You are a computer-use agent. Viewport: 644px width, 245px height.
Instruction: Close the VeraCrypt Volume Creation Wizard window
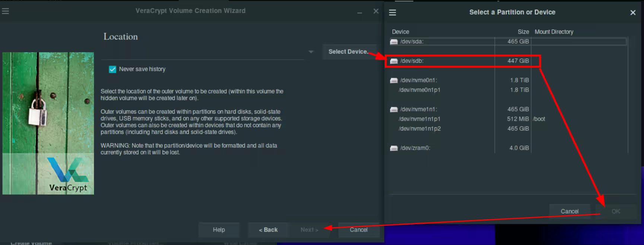coord(376,11)
